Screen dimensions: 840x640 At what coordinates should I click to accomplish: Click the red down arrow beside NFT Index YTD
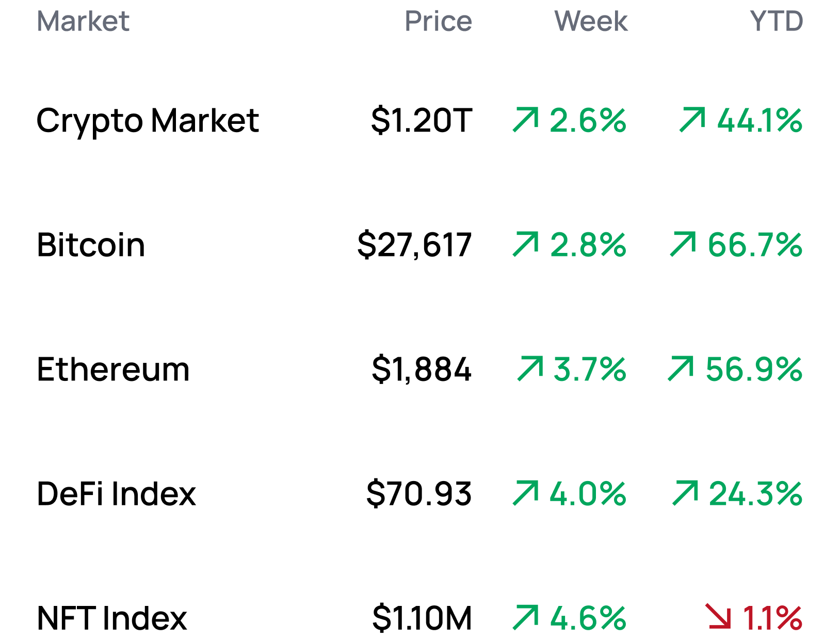pyautogui.click(x=719, y=617)
